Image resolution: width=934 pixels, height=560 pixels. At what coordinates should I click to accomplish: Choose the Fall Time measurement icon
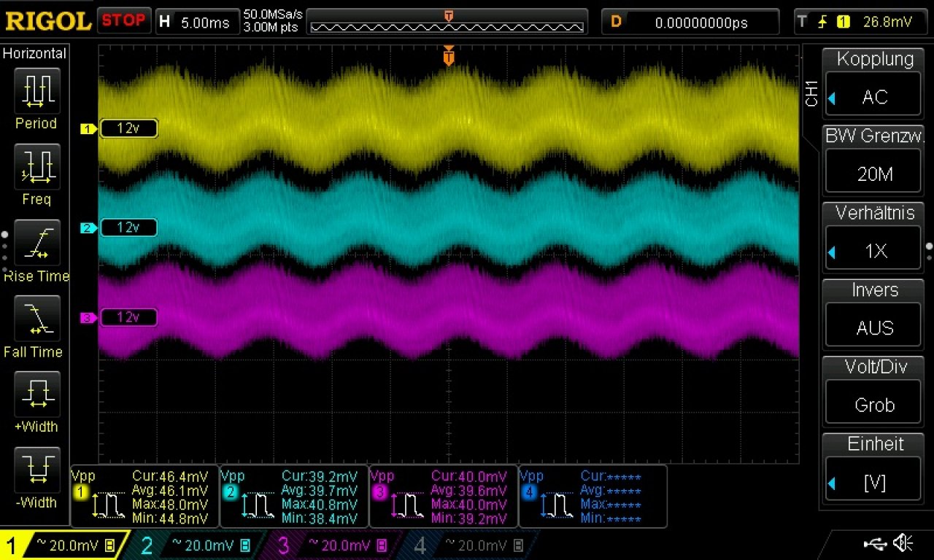[36, 318]
